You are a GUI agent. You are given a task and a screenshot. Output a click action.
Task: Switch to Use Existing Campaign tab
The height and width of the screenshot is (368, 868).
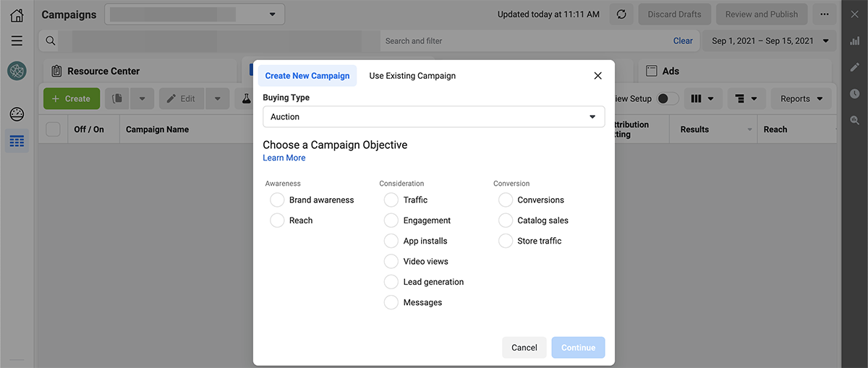click(412, 76)
